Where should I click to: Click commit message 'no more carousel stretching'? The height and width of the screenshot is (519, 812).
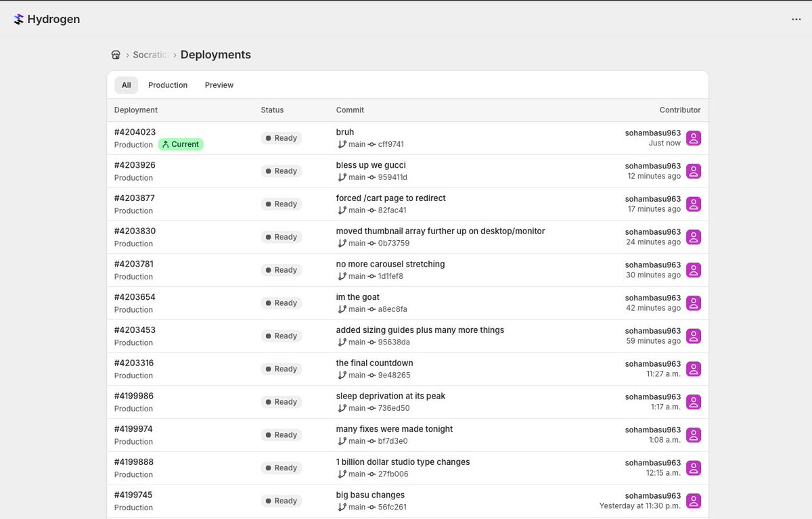[390, 264]
